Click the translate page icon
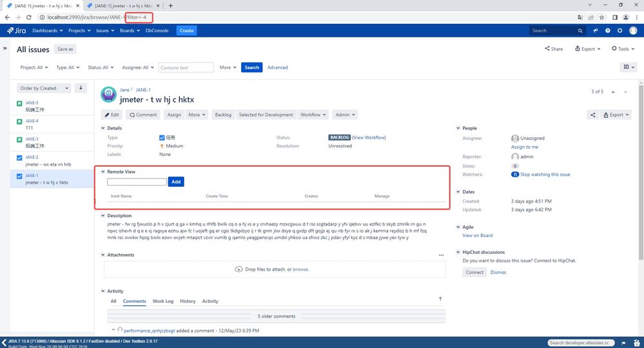The image size is (644, 348). [580, 17]
